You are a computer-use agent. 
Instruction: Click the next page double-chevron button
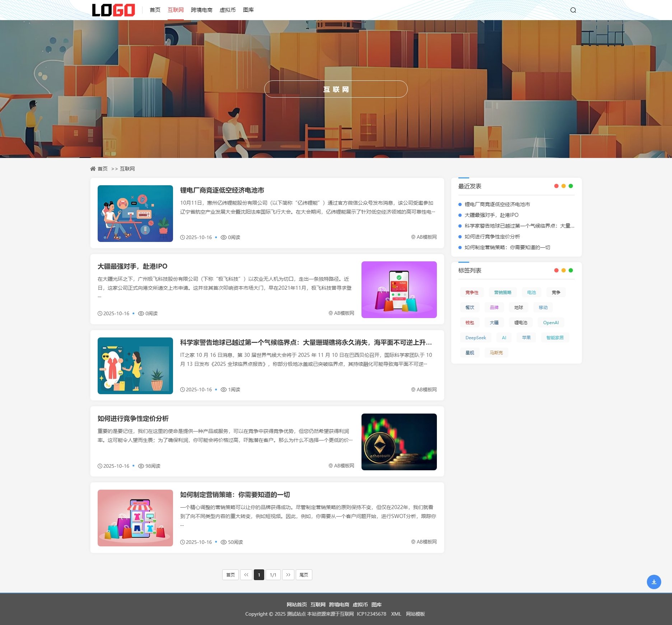[x=288, y=575]
